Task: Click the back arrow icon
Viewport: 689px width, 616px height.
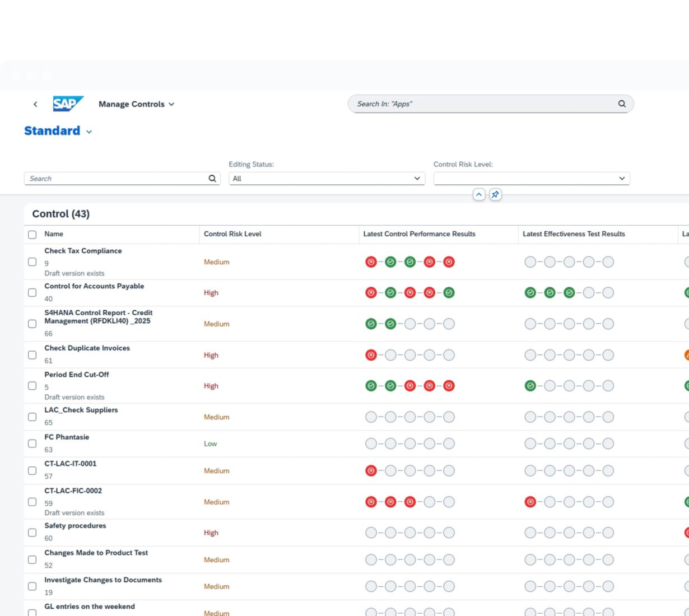Action: 35,104
